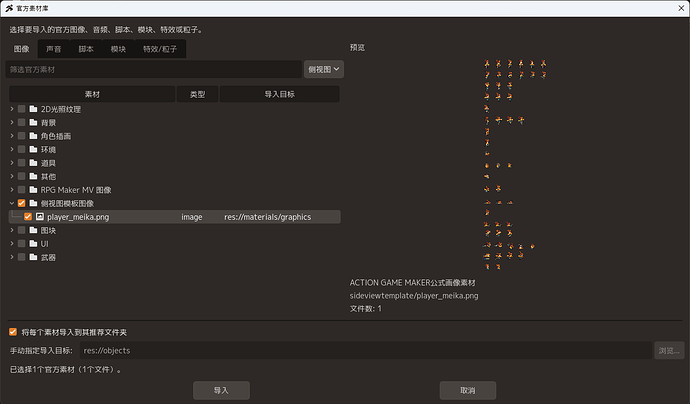Viewport: 690px width, 404px height.
Task: Toggle 将每个素材导入到其推荐文件夹 checkbox
Action: (13, 332)
